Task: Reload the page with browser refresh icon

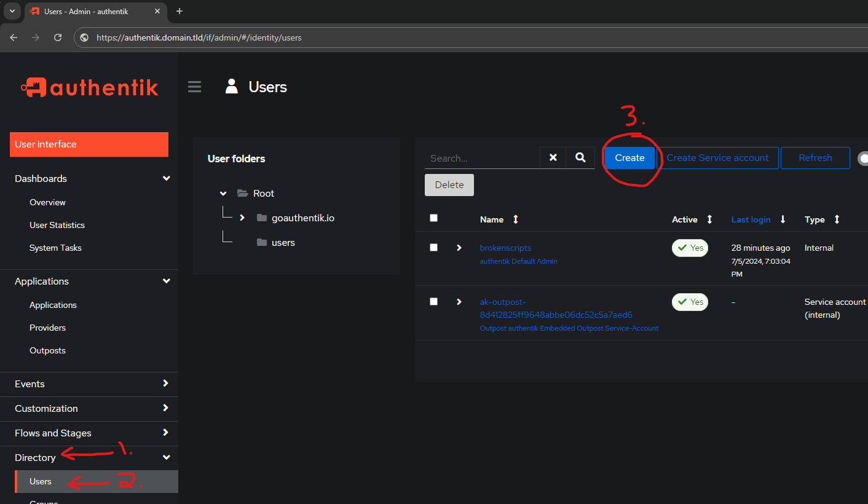Action: [x=58, y=37]
